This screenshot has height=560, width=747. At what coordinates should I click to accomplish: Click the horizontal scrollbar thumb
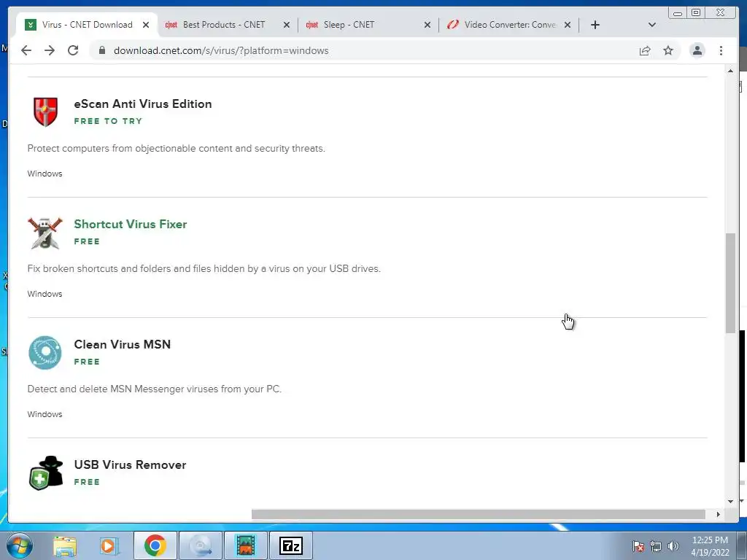(478, 514)
